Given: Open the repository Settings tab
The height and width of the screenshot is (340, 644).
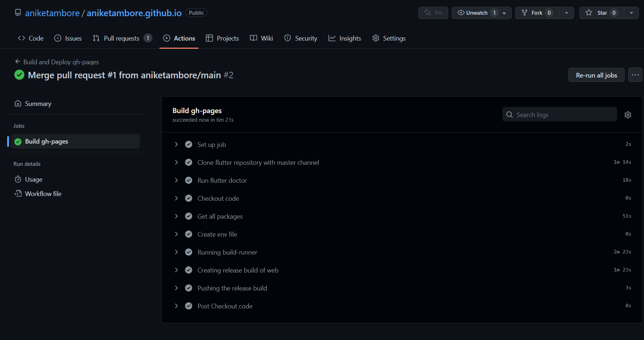Looking at the screenshot, I should tap(389, 38).
